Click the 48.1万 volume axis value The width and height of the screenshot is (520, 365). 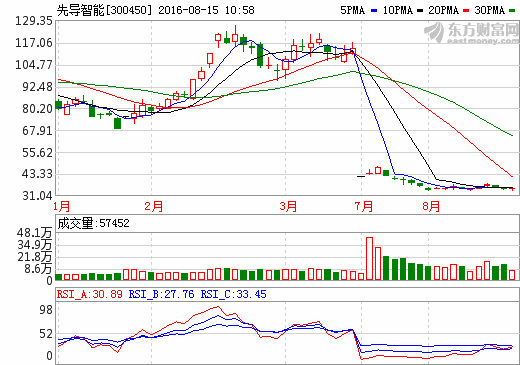(x=35, y=233)
